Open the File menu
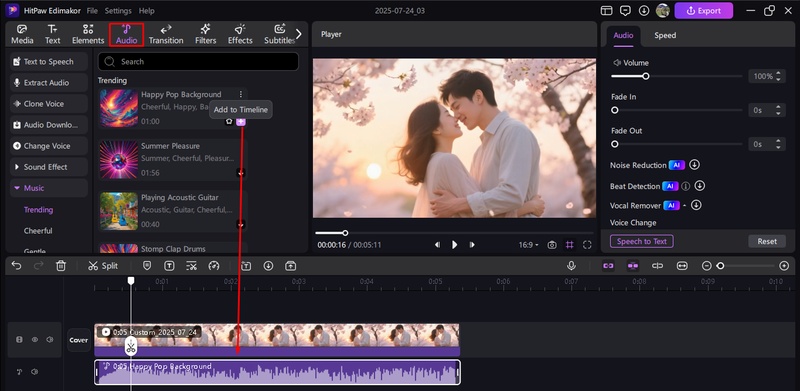 (92, 11)
